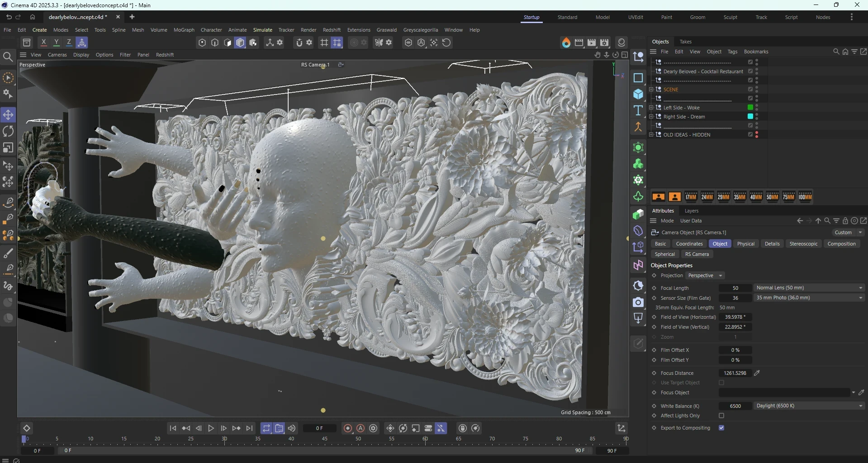Open the Projection Perspective dropdown
This screenshot has width=868, height=463.
point(705,275)
